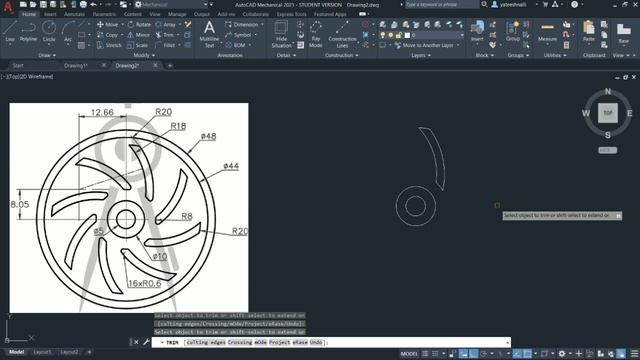640x360 pixels.
Task: Toggle grid display in status bar
Action: click(x=425, y=353)
